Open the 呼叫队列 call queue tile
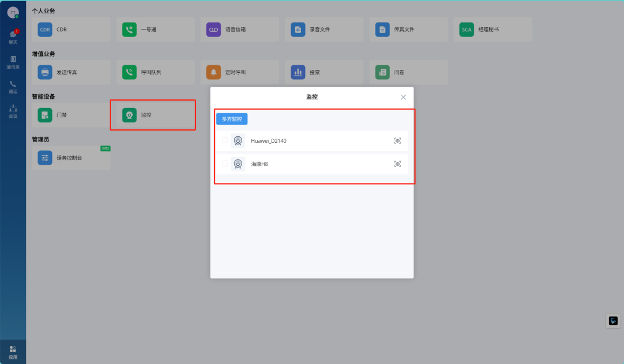This screenshot has height=364, width=624. coord(155,72)
